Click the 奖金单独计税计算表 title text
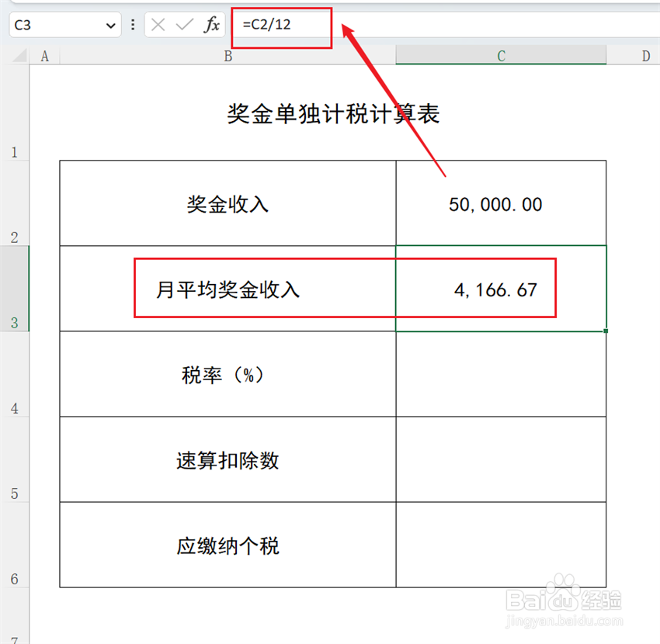 coord(332,113)
